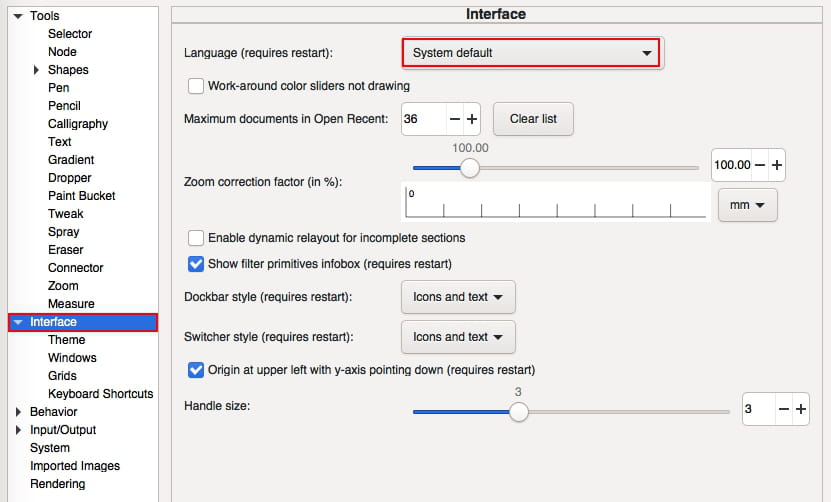Click minus on Zoom correction factor
This screenshot has height=502, width=831.
coord(760,165)
